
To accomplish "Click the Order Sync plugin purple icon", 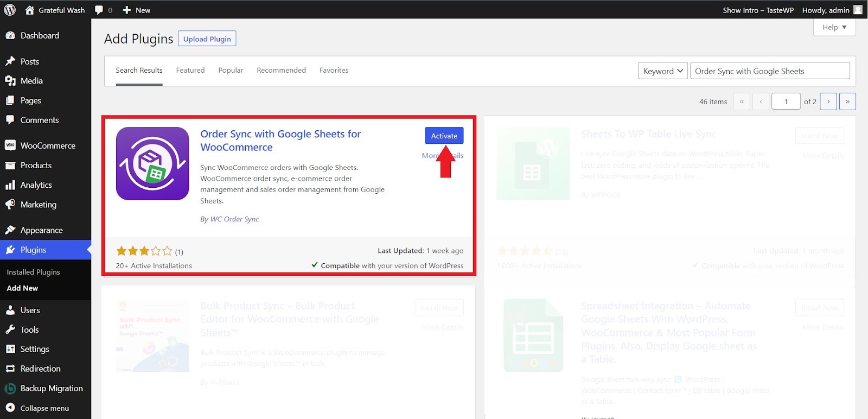I will pos(152,163).
